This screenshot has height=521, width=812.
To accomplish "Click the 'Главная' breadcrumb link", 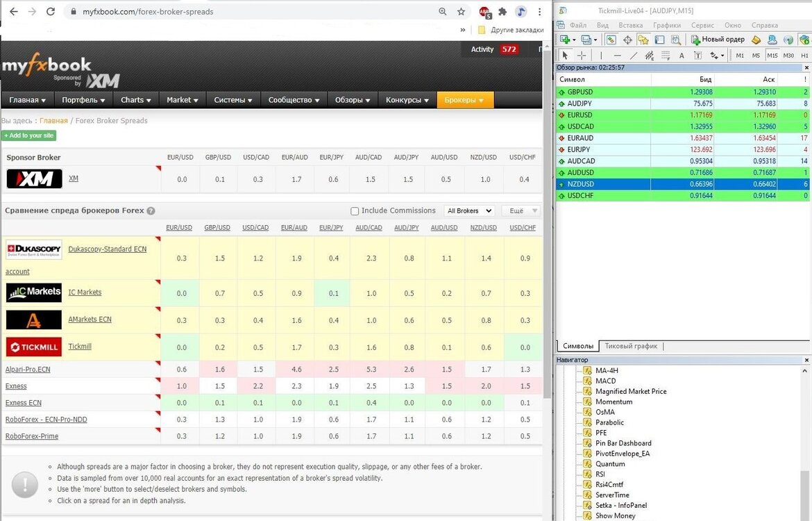I will 53,121.
